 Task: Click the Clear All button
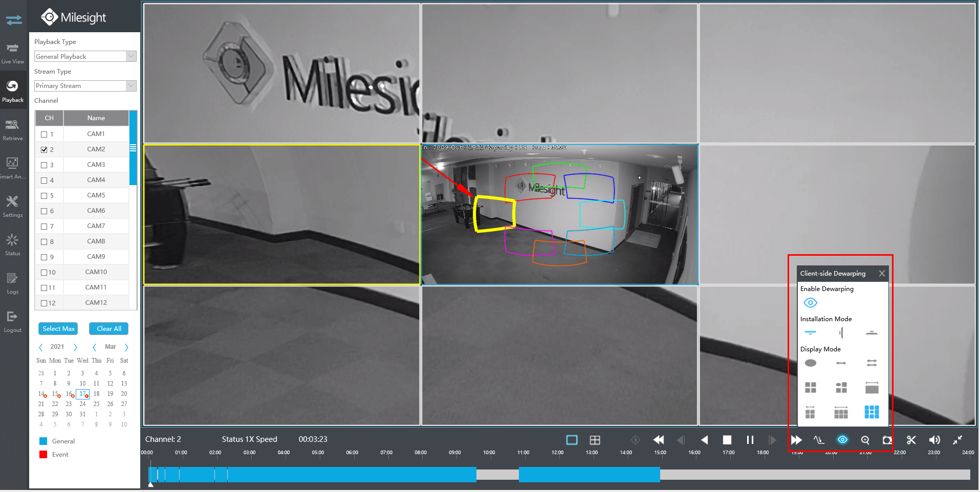108,329
